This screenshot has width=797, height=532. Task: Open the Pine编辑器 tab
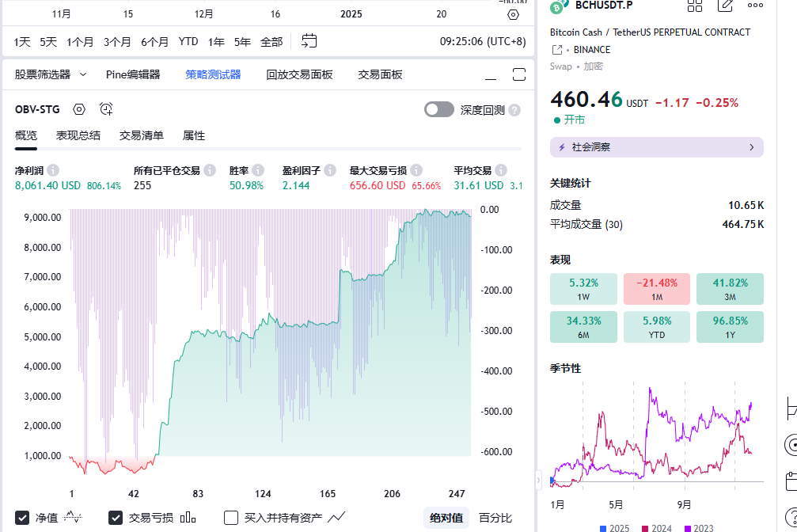click(x=133, y=74)
